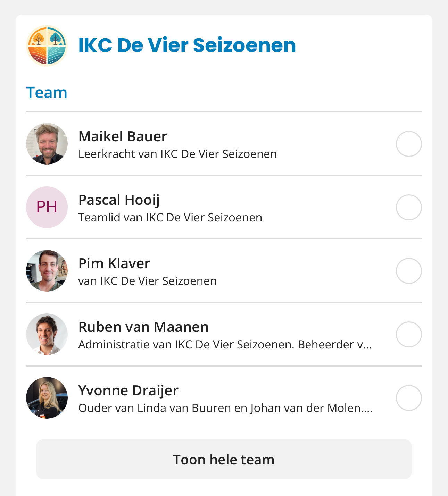
Task: Open the IKC De Vier Seizoenen title link
Action: point(187,45)
